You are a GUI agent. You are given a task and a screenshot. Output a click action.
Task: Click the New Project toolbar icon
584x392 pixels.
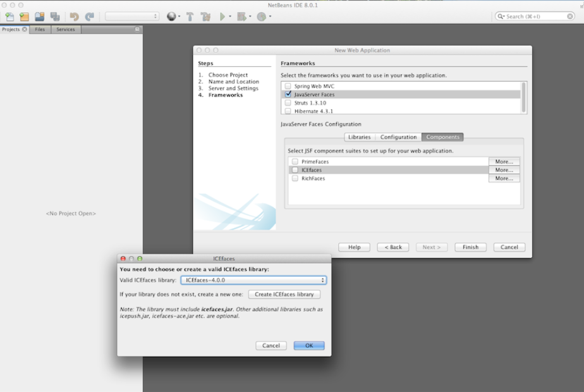tap(24, 16)
